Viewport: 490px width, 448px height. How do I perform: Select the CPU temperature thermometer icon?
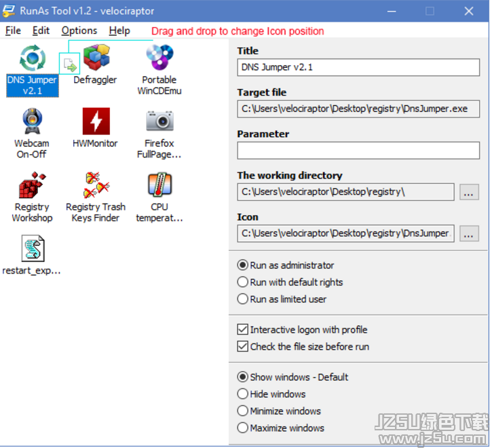(159, 185)
